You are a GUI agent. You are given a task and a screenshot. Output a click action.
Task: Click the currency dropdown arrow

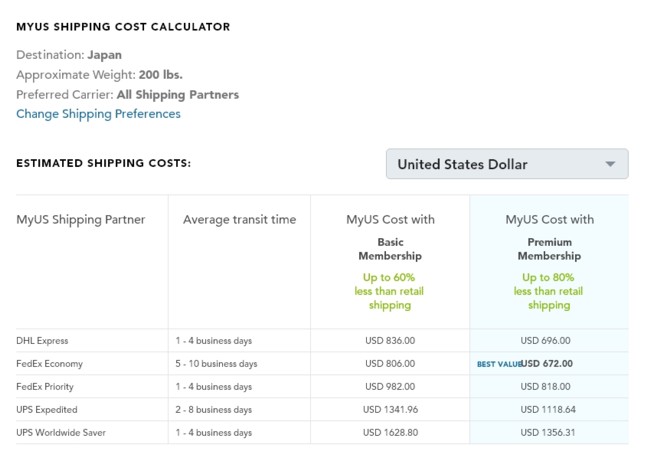(x=609, y=164)
